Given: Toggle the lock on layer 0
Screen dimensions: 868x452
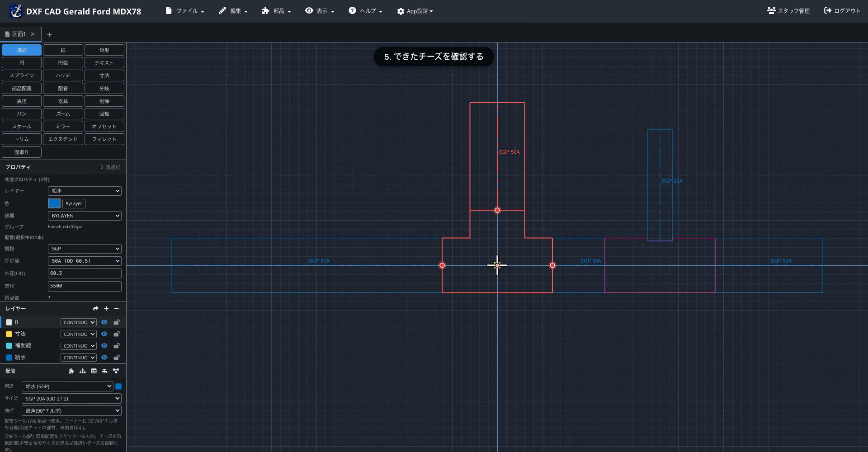Looking at the screenshot, I should (116, 322).
